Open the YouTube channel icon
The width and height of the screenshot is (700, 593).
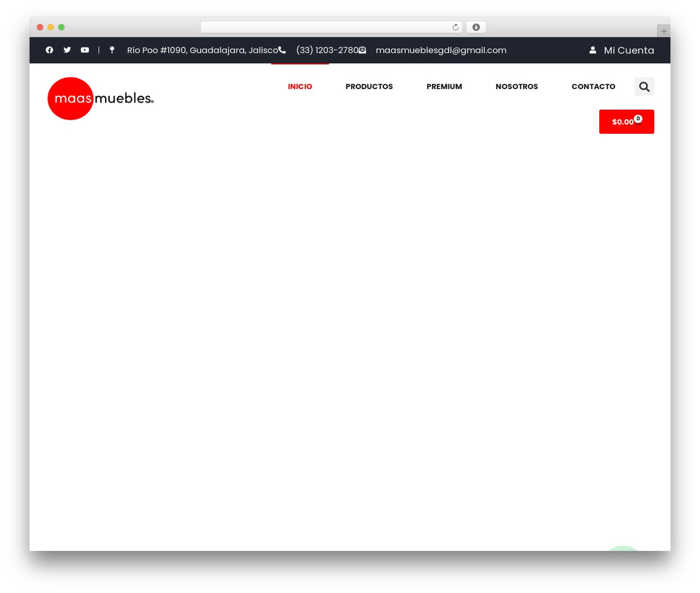click(85, 50)
